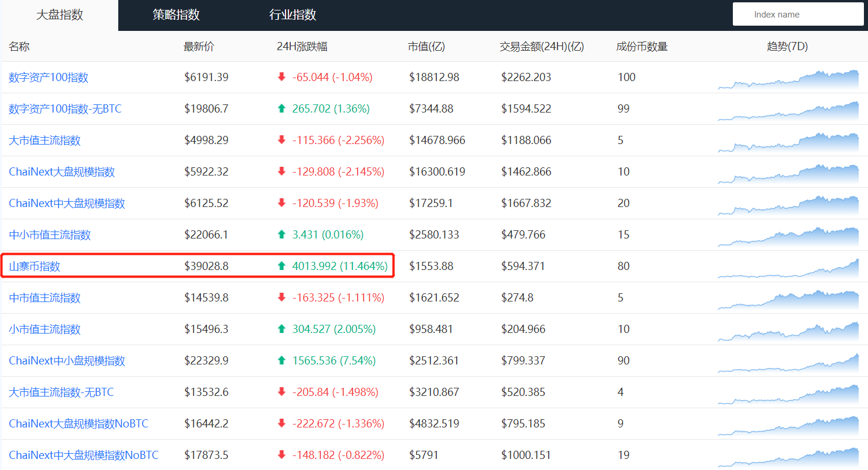Image resolution: width=868 pixels, height=470 pixels.
Task: Click the red down arrow beside -115.366
Action: pyautogui.click(x=282, y=140)
